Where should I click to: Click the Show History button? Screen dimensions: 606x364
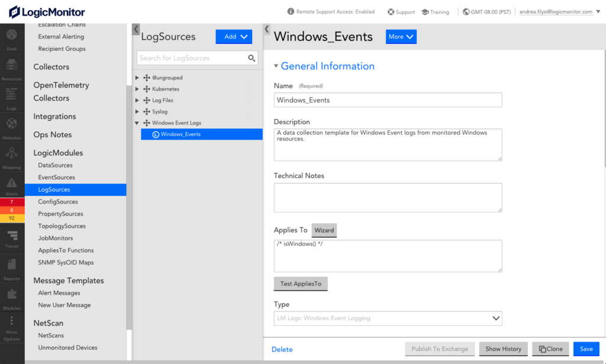click(503, 349)
